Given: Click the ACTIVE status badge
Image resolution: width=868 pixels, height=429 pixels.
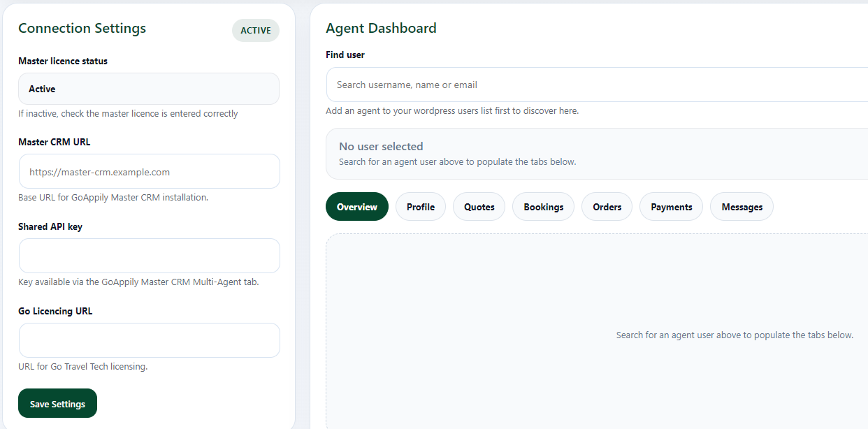Looking at the screenshot, I should (256, 31).
